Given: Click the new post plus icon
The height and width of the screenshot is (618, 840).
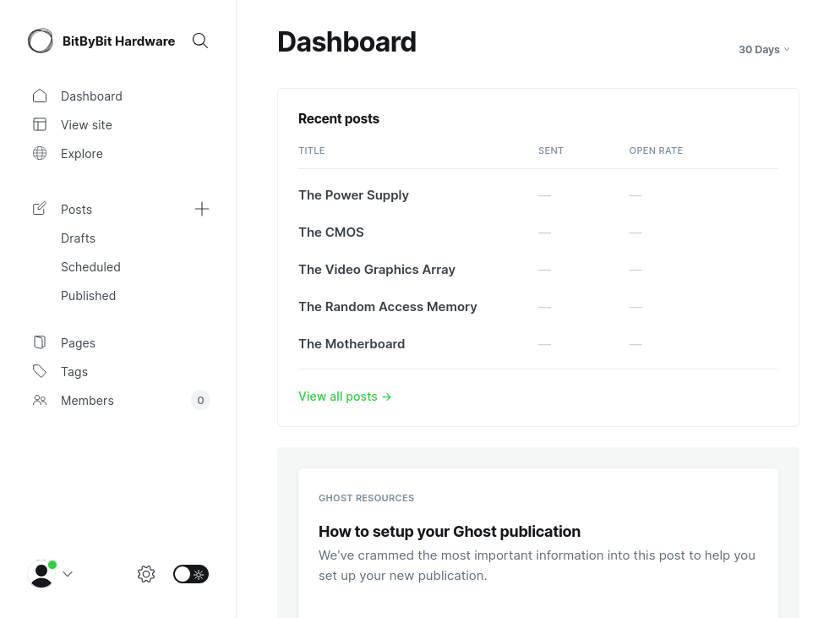Looking at the screenshot, I should click(x=202, y=209).
